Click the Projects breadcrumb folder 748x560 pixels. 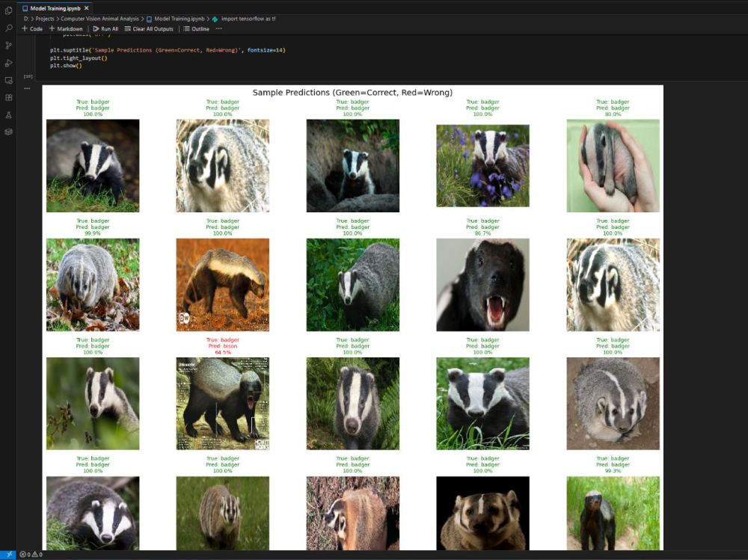45,19
